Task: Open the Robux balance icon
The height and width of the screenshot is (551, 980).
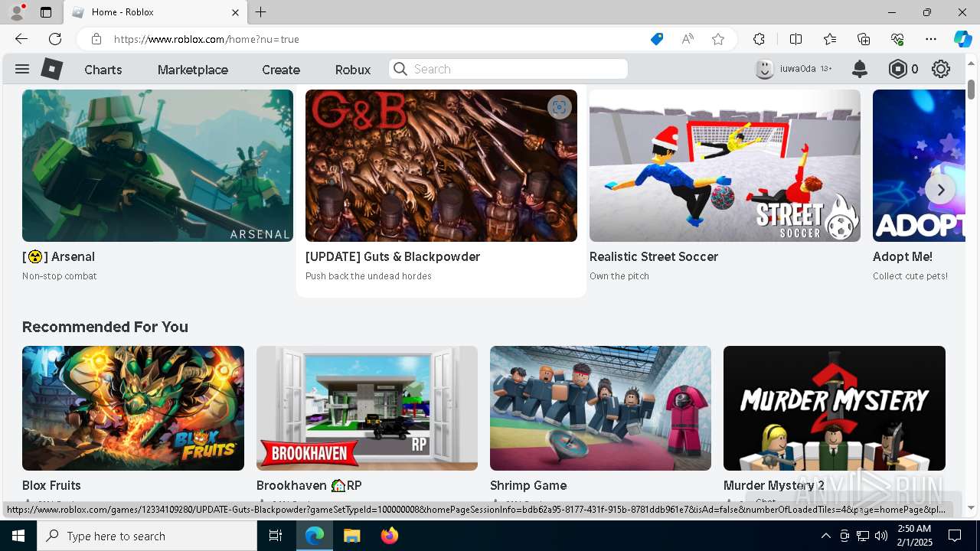Action: tap(897, 69)
